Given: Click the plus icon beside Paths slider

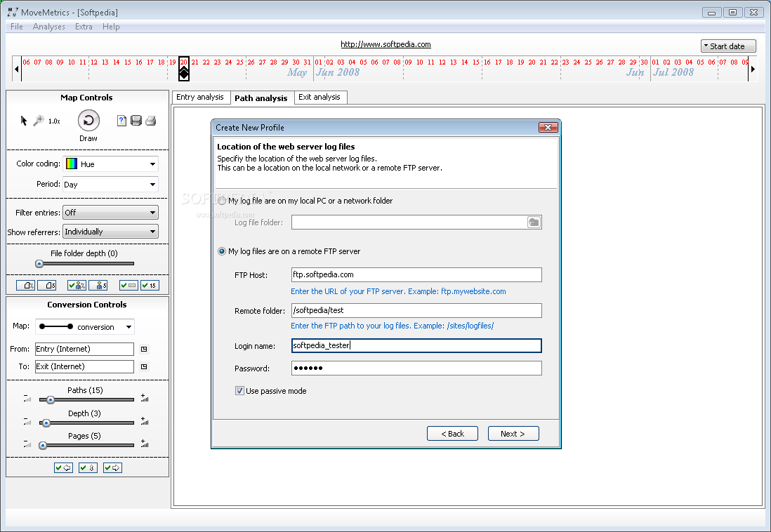Looking at the screenshot, I should [x=145, y=398].
